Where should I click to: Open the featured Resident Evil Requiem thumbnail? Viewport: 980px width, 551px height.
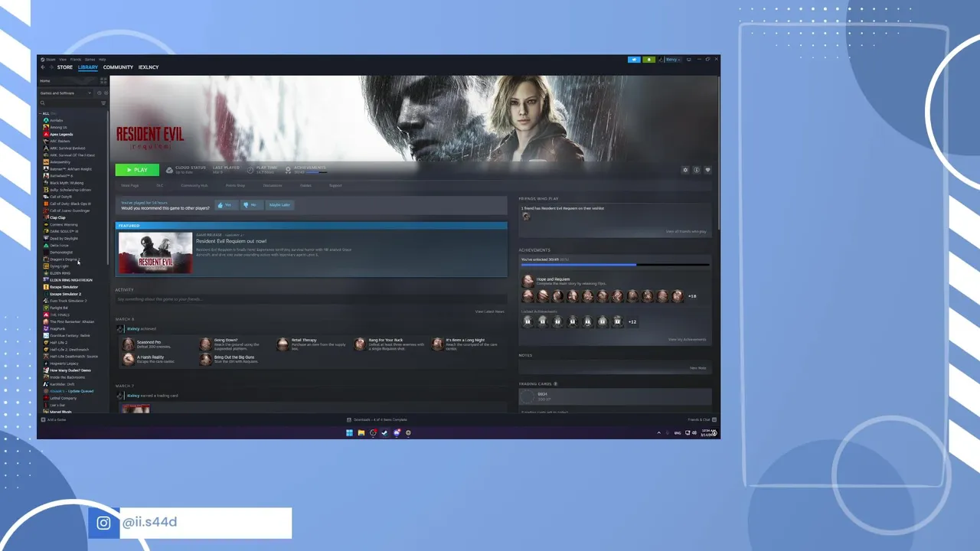tap(155, 253)
